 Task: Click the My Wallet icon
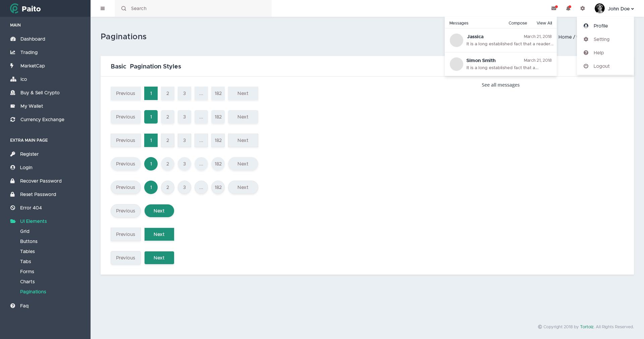(13, 106)
